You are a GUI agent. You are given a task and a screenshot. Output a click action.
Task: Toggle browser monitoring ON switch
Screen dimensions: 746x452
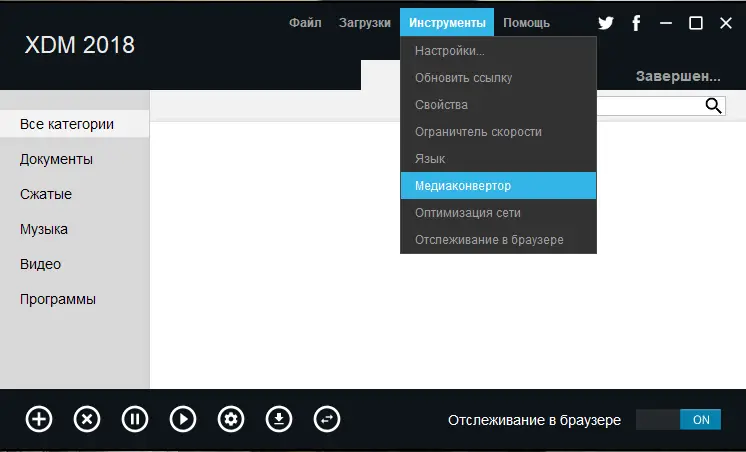(x=678, y=420)
